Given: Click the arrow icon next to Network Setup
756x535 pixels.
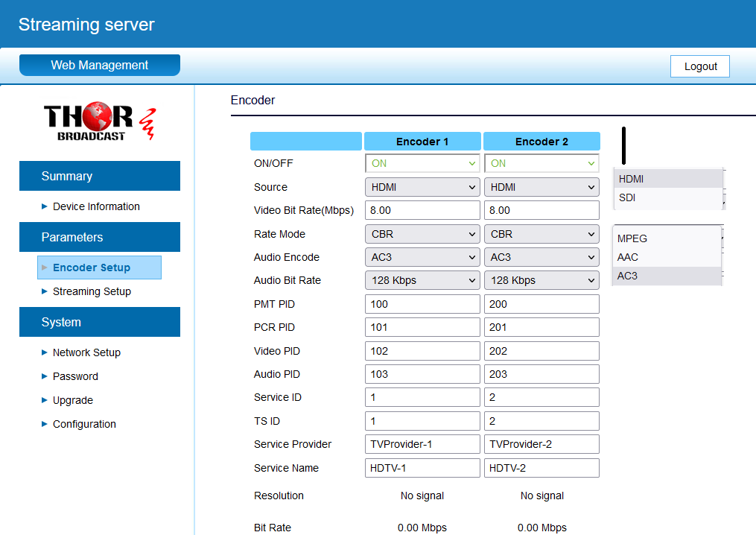Looking at the screenshot, I should point(44,352).
